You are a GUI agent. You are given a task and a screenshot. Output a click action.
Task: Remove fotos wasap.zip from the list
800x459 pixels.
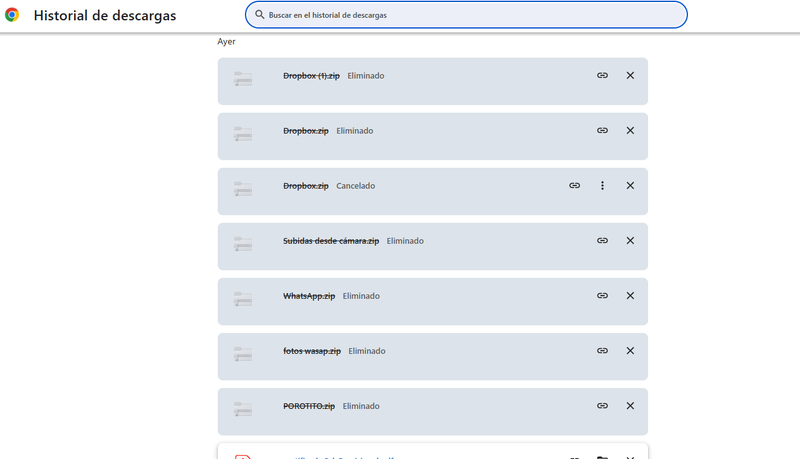click(630, 350)
